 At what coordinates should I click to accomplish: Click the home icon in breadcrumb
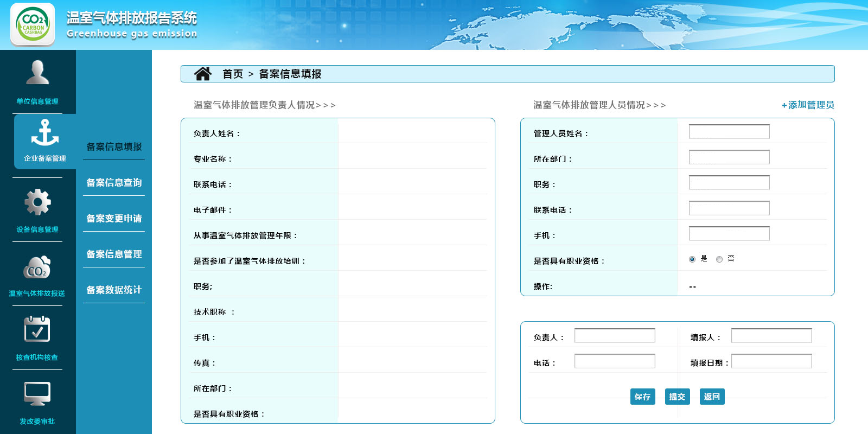pos(203,74)
